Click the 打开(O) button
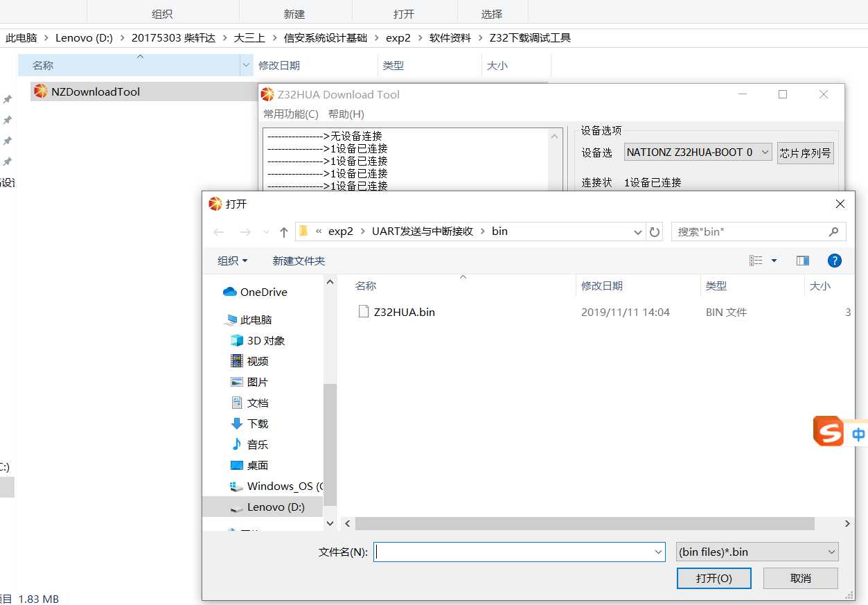Screen dimensions: 868x605 [x=714, y=578]
